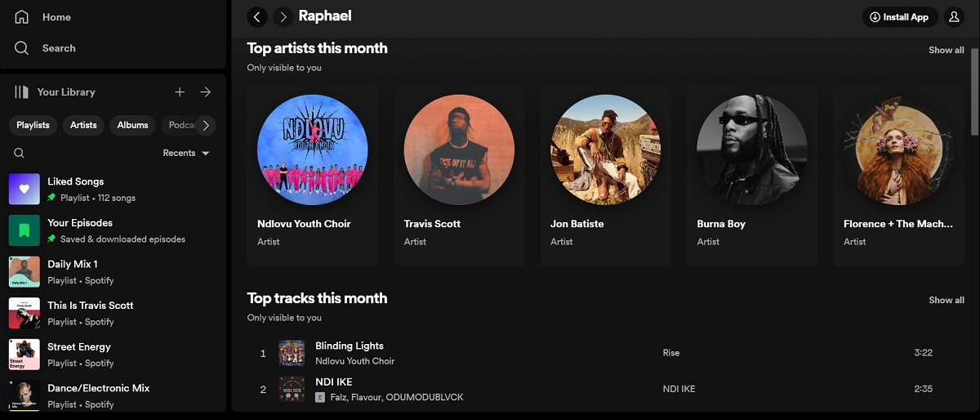Click the Street Energy cover art
Screen dimensions: 980x420
point(24,355)
